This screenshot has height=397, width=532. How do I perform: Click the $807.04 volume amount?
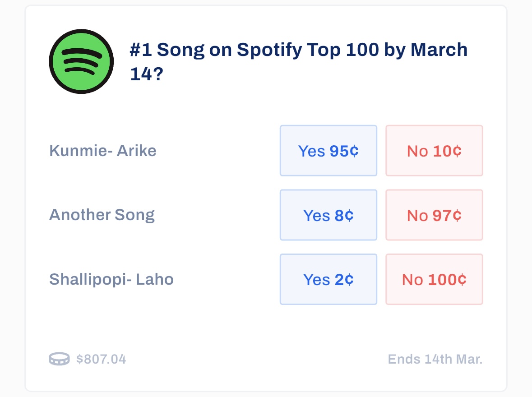click(101, 360)
